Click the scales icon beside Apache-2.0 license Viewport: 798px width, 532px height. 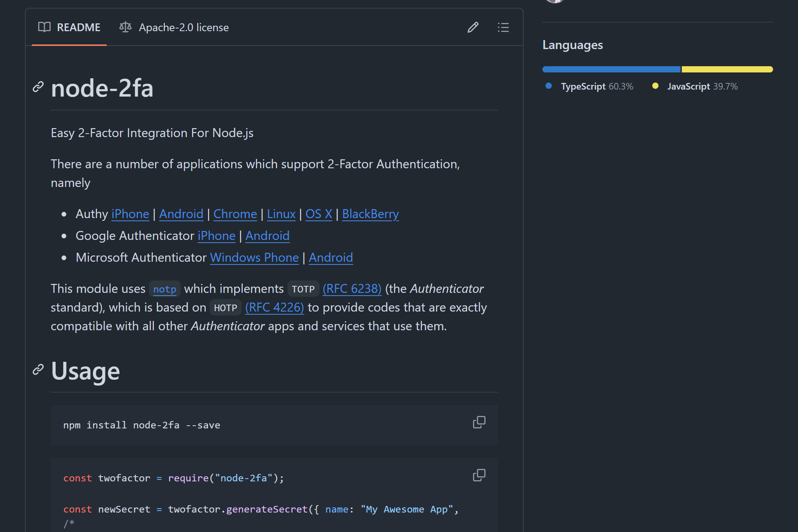(x=125, y=27)
